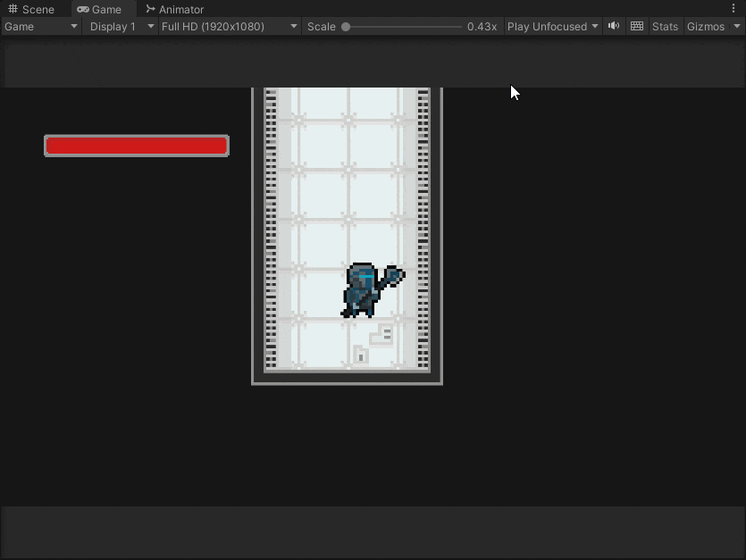This screenshot has height=560, width=746.
Task: Open the Play Unfocused dropdown
Action: 552,27
